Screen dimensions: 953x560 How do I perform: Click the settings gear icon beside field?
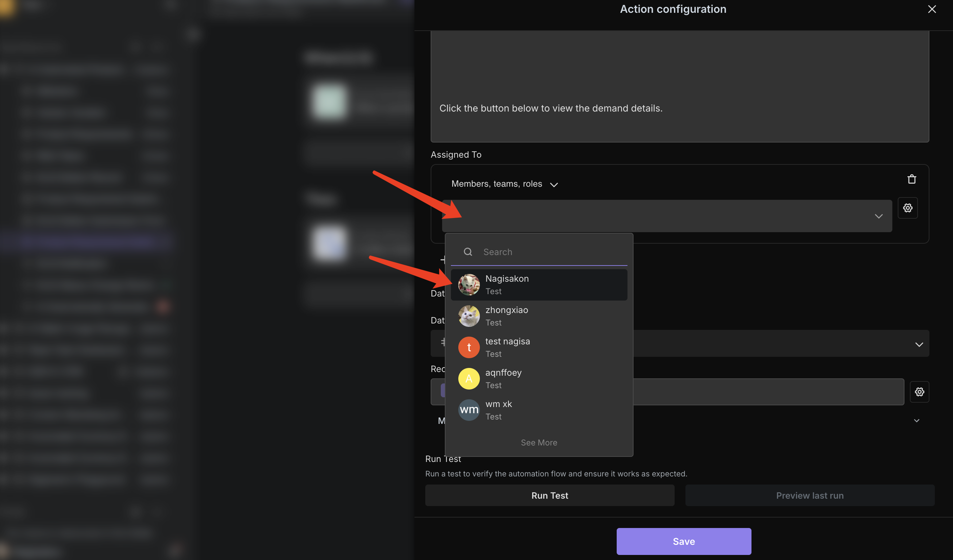pyautogui.click(x=908, y=207)
